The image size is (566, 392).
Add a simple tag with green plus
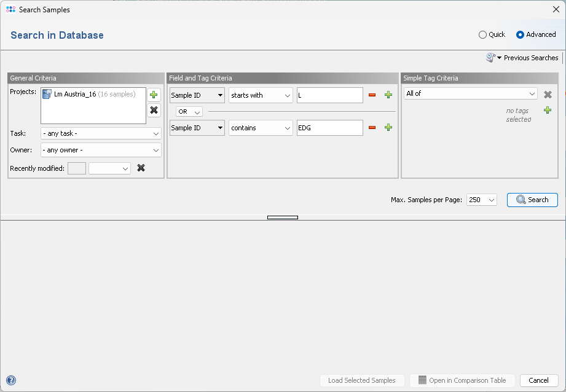(548, 110)
